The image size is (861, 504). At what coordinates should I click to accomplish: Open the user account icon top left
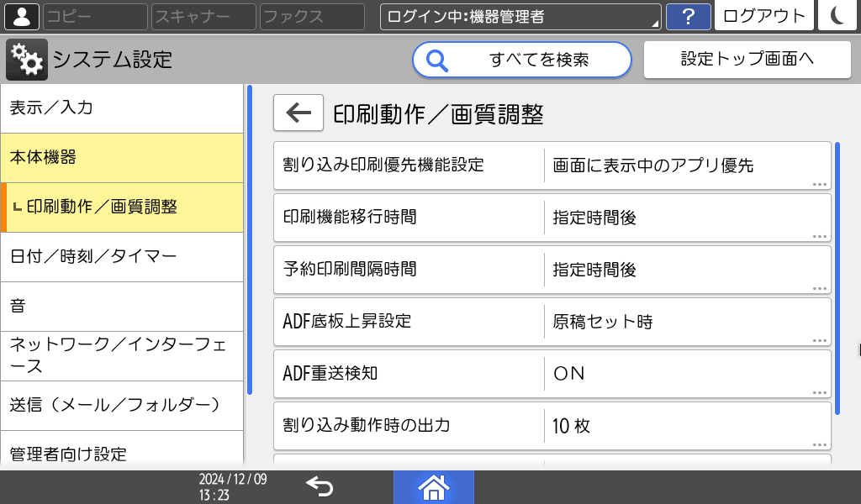[20, 17]
